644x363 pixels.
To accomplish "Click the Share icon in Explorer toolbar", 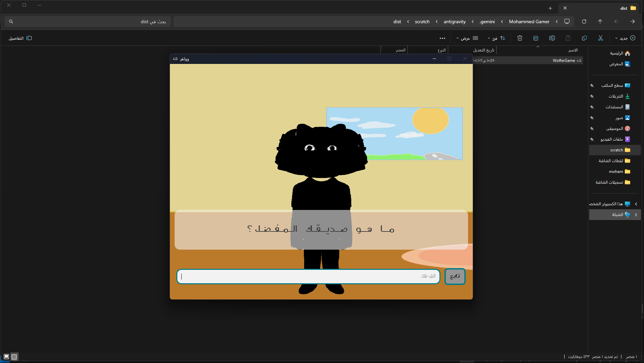I will click(x=536, y=38).
